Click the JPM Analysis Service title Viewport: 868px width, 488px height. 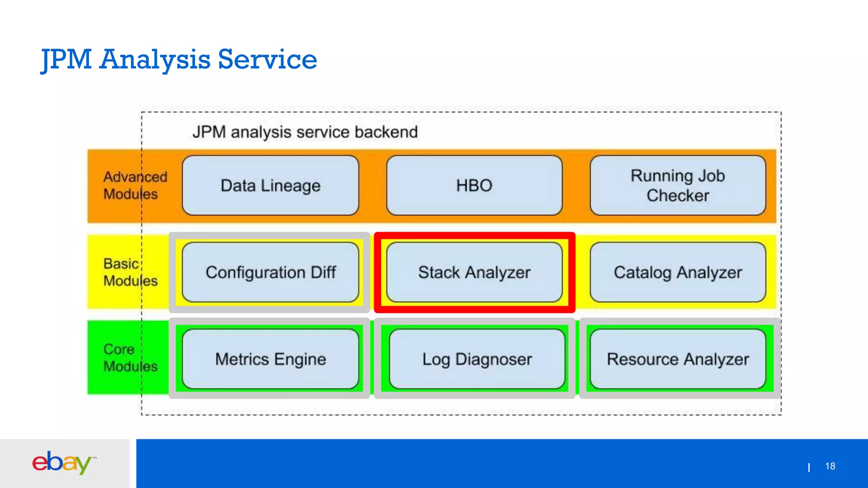pyautogui.click(x=179, y=59)
